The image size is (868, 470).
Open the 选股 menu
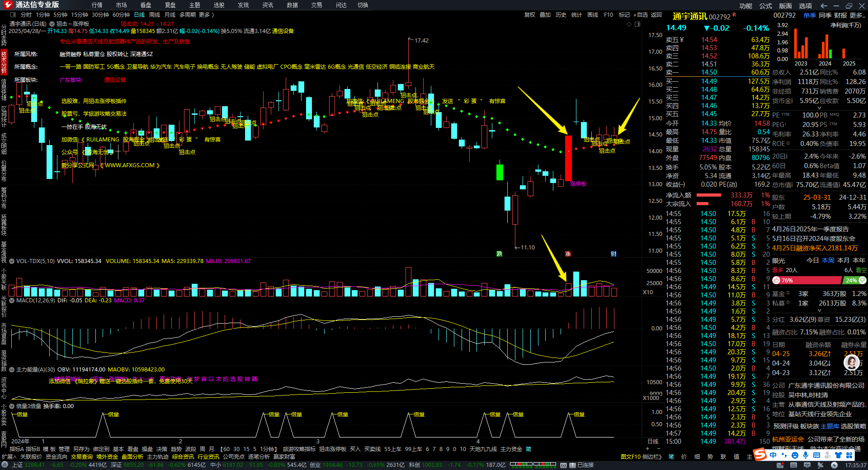pos(219,5)
